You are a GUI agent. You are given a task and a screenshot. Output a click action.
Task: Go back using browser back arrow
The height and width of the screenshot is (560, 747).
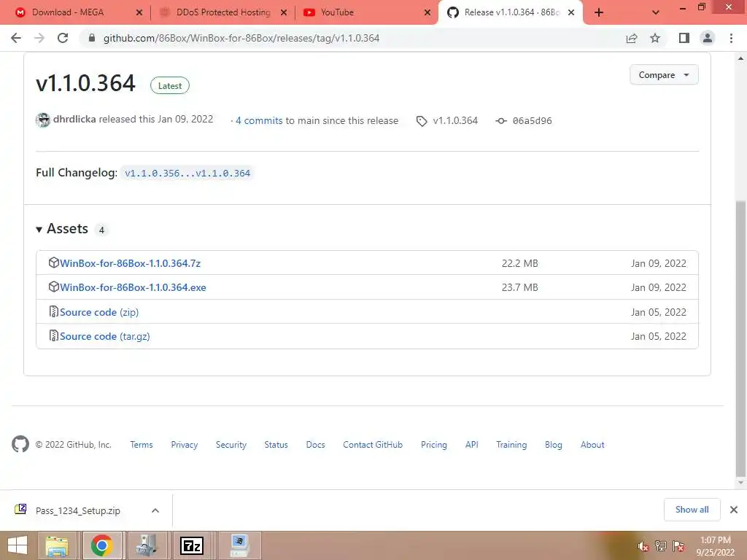pos(16,38)
